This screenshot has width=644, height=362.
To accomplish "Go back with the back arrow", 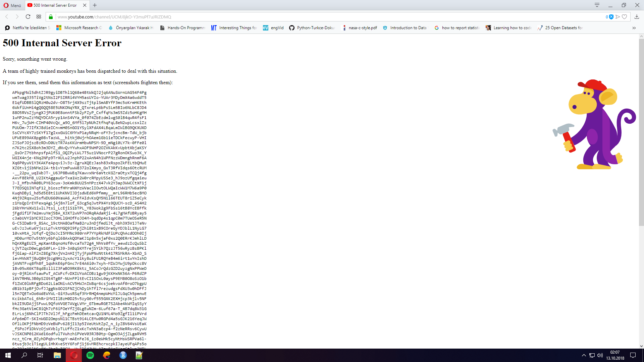I will (x=7, y=17).
